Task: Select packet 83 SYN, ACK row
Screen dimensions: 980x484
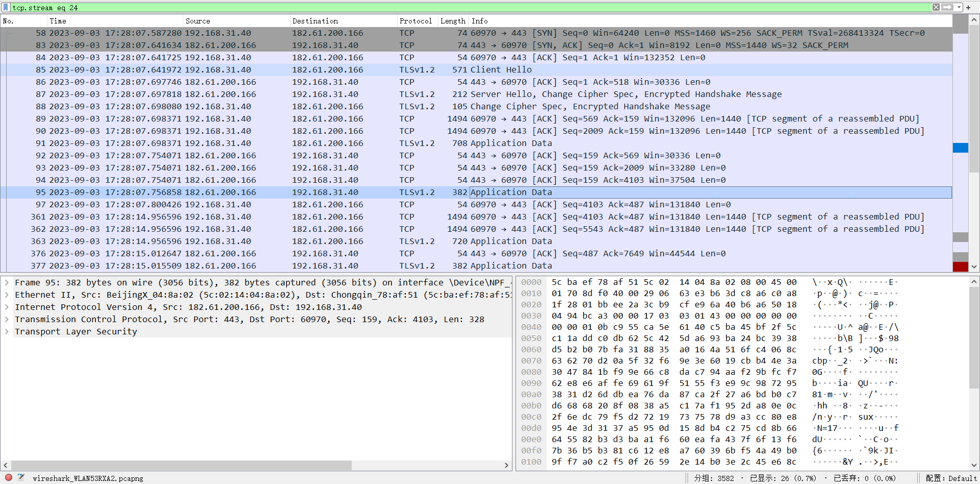Action: click(x=476, y=45)
